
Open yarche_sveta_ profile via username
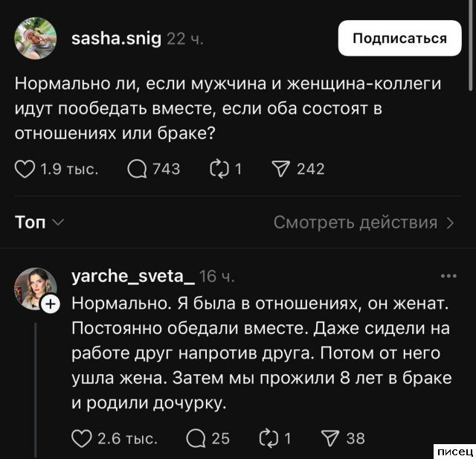click(x=133, y=277)
